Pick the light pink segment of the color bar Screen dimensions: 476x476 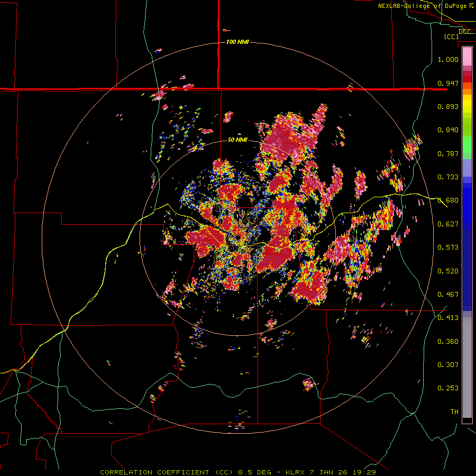point(467,56)
